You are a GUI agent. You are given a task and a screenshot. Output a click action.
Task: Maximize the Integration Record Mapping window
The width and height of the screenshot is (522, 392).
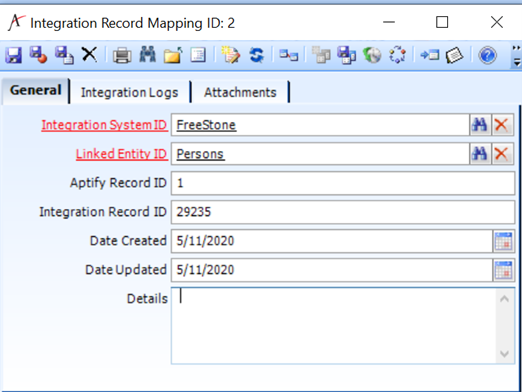(x=442, y=22)
